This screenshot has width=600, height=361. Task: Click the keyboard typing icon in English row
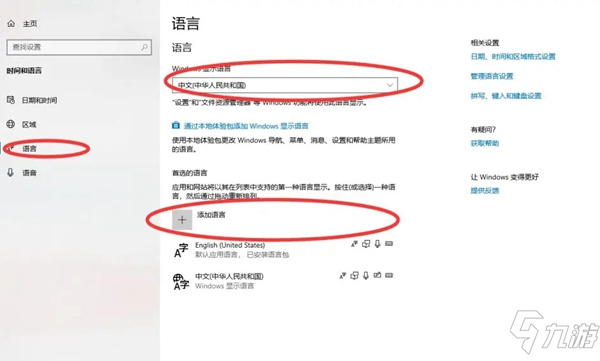pyautogui.click(x=389, y=243)
